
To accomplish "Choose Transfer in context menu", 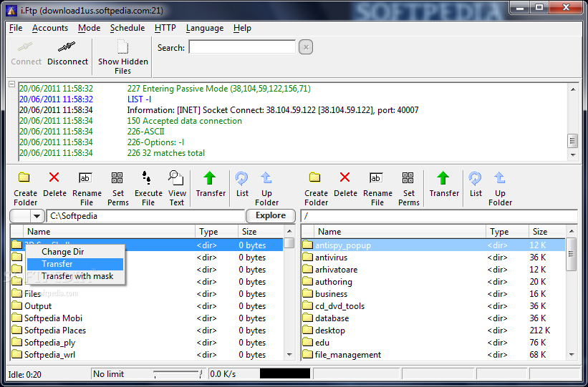I will pos(75,264).
